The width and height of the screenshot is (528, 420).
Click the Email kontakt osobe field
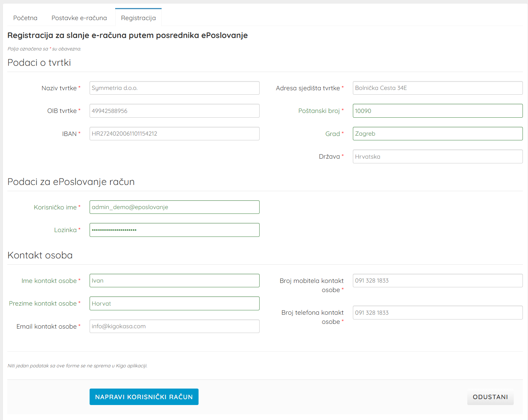pos(174,326)
